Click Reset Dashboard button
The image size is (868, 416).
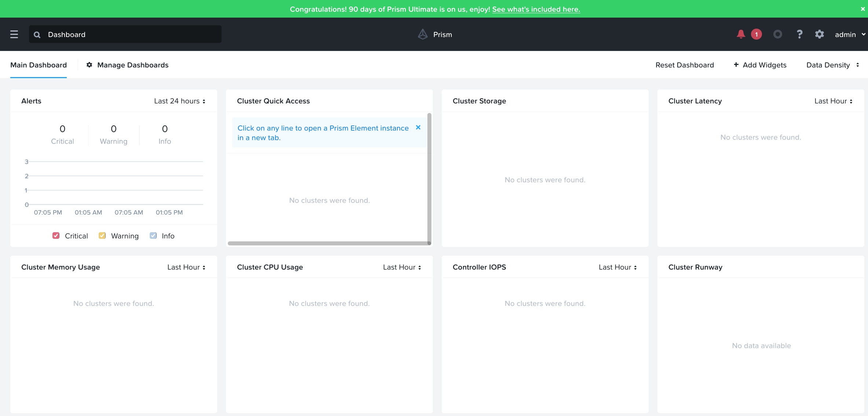pyautogui.click(x=685, y=65)
